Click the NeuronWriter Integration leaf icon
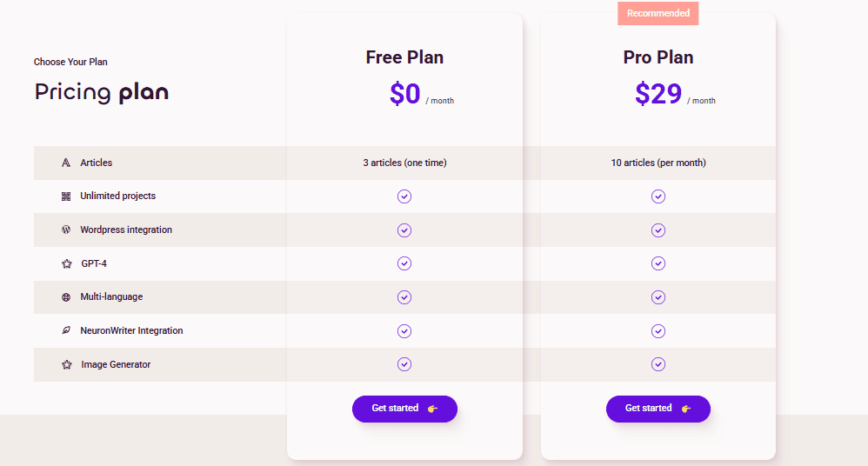 tap(66, 331)
